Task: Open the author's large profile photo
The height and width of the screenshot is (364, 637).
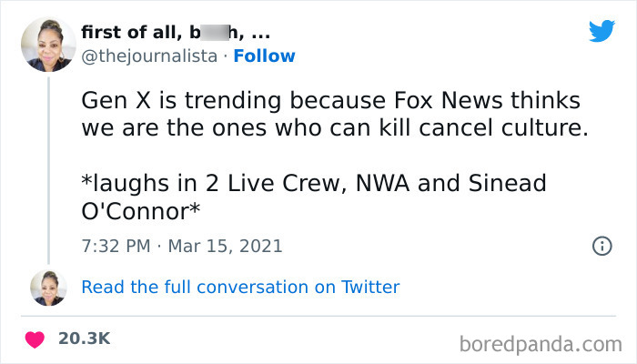Action: (x=48, y=45)
